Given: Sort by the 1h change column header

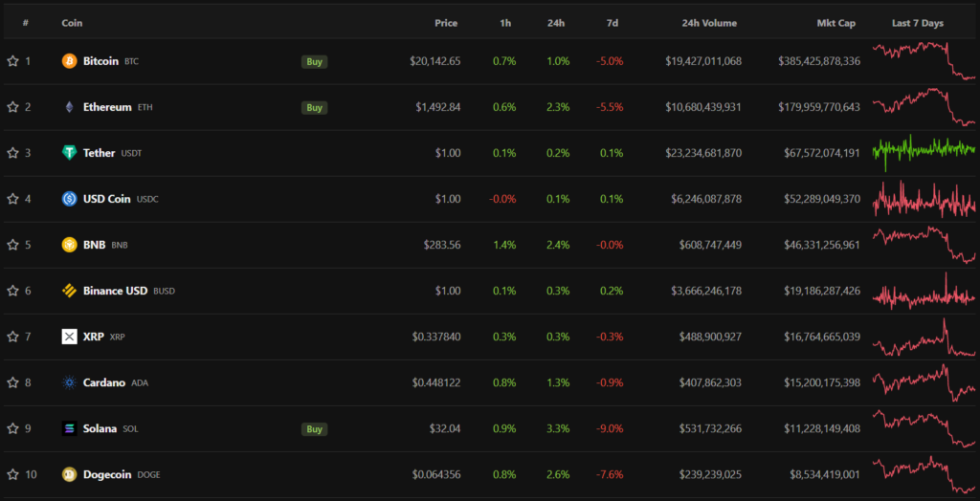Looking at the screenshot, I should (505, 23).
